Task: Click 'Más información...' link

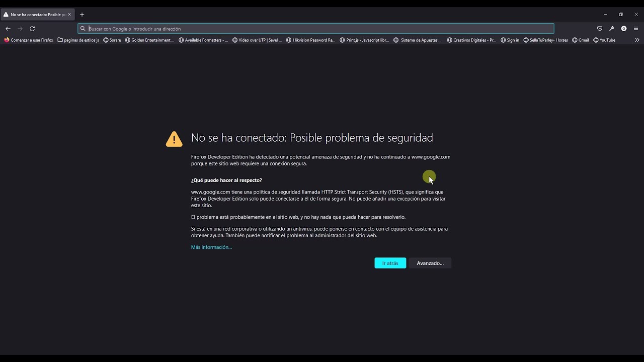Action: click(x=211, y=247)
